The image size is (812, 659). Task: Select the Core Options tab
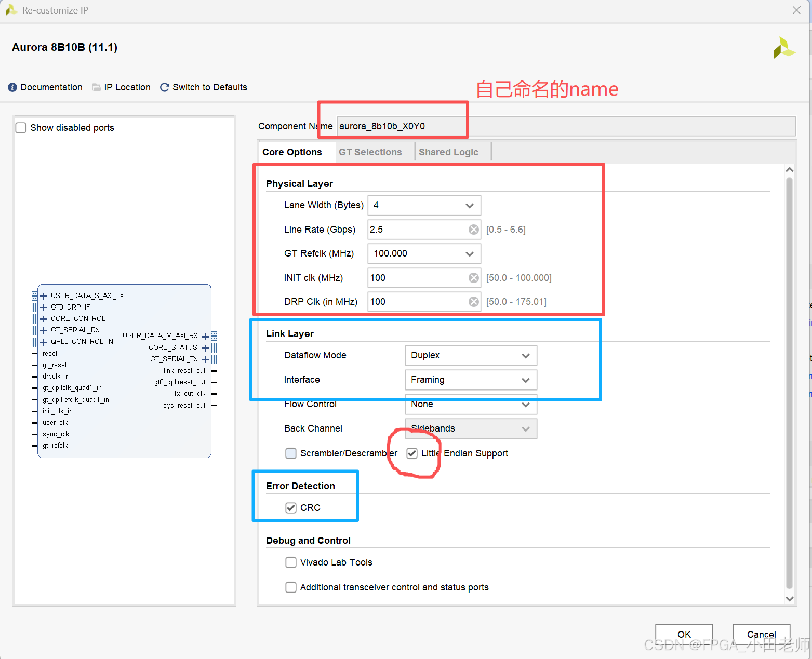[292, 152]
